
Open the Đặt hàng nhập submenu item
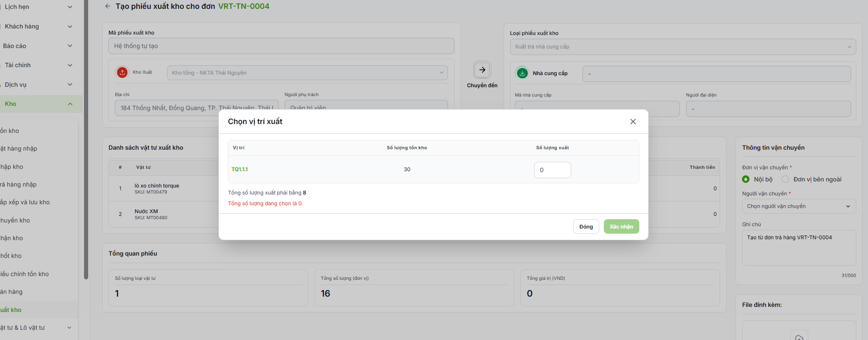point(19,149)
